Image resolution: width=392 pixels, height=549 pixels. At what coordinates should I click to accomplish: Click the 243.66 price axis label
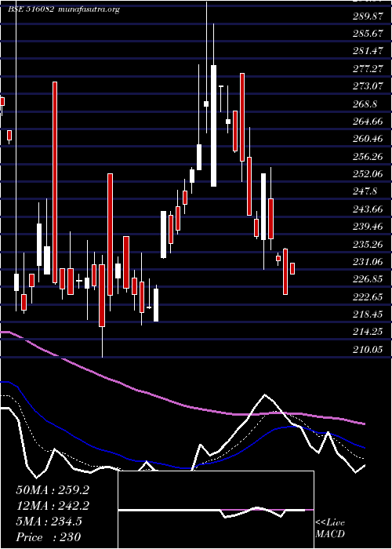[x=367, y=209]
